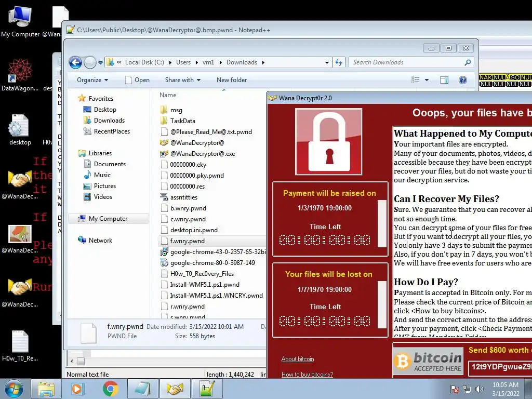This screenshot has width=532, height=399.
Task: Select Favorites in the navigation pane
Action: (x=96, y=98)
